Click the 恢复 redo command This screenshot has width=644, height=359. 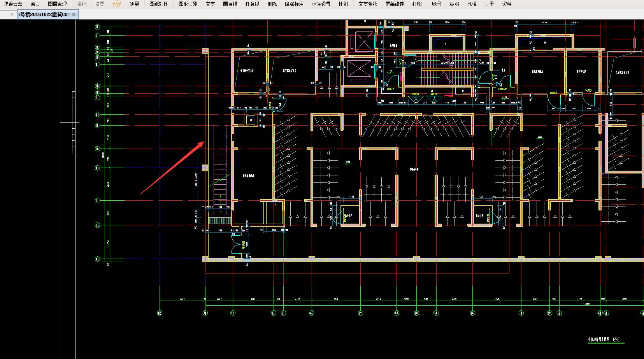(x=99, y=4)
